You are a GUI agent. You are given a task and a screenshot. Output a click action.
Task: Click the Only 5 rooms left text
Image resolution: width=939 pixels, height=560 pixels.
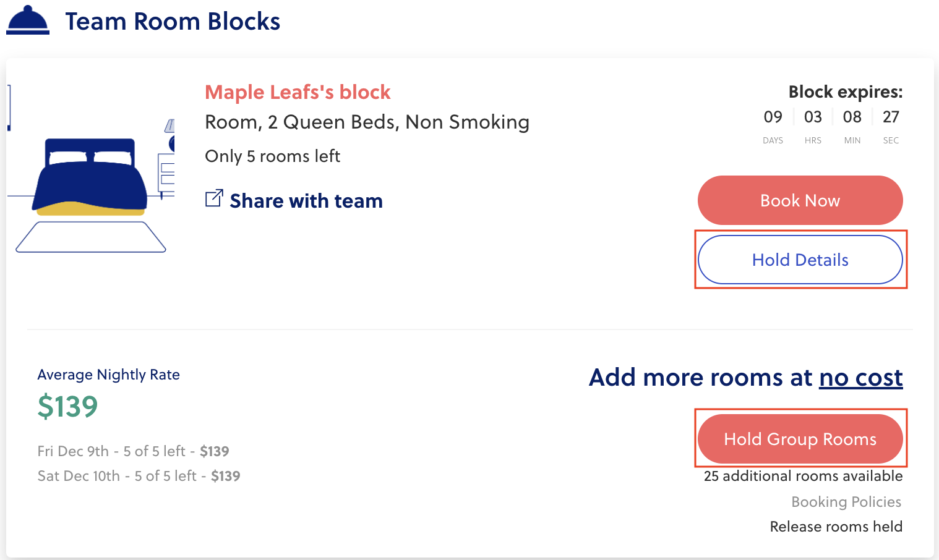[272, 156]
